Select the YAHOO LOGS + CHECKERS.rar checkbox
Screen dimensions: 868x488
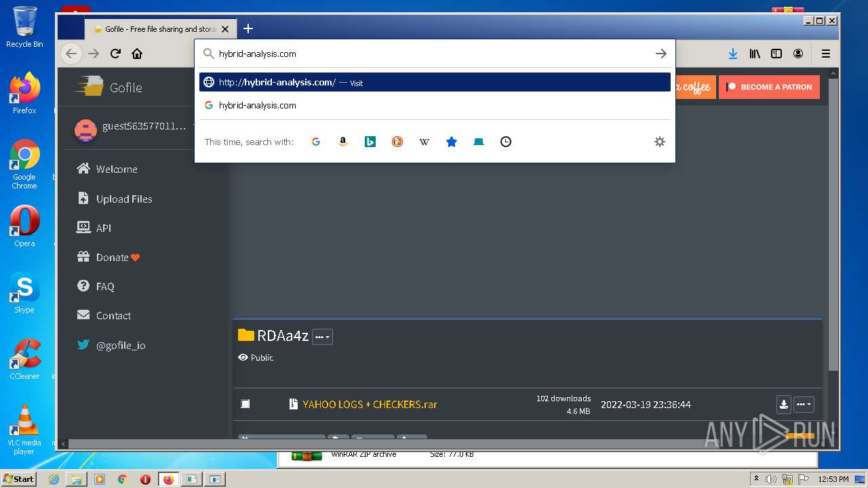pyautogui.click(x=245, y=404)
